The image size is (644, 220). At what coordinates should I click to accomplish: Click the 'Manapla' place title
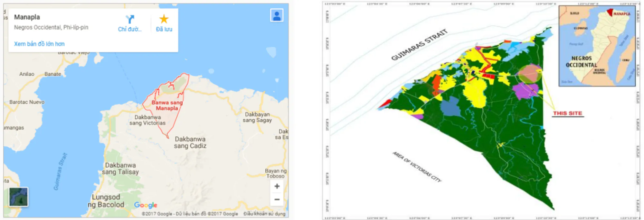coord(27,17)
